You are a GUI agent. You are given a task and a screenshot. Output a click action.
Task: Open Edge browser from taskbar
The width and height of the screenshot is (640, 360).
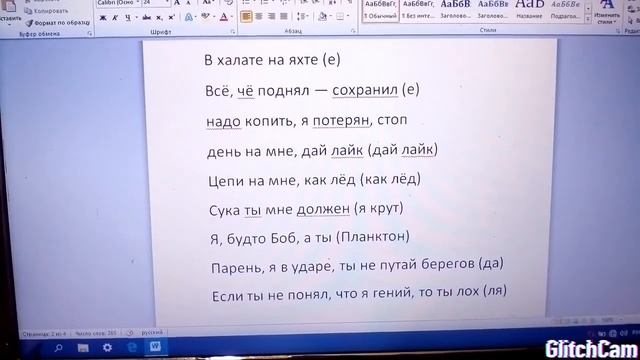coord(131,347)
